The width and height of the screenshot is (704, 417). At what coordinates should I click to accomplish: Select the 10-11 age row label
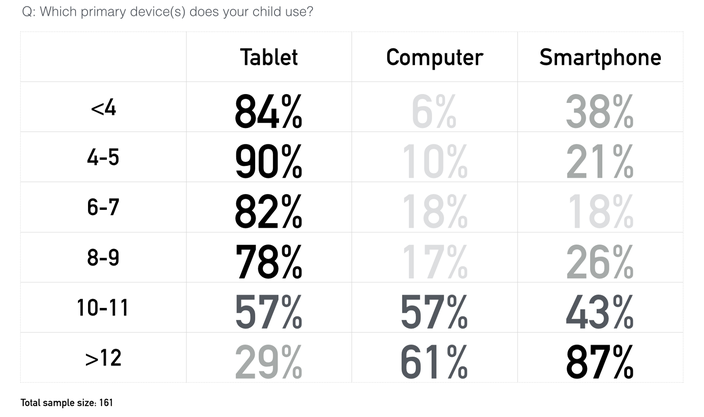(x=103, y=308)
